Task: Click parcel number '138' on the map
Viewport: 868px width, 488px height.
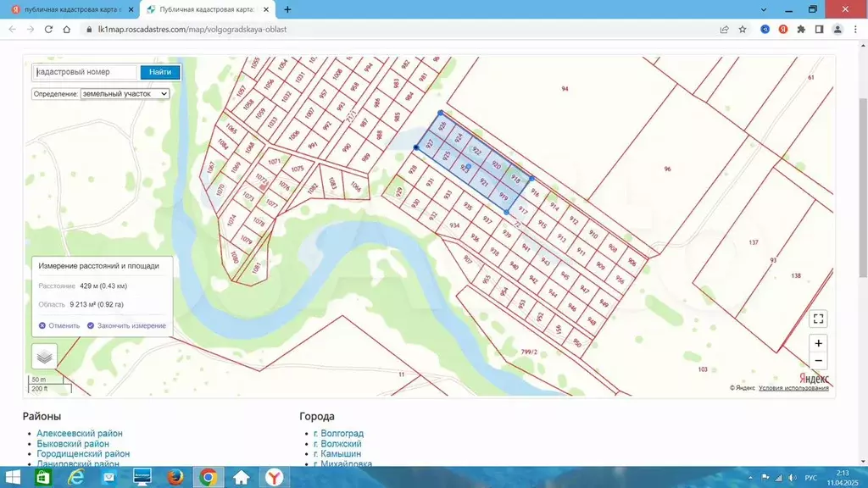Action: pyautogui.click(x=796, y=275)
